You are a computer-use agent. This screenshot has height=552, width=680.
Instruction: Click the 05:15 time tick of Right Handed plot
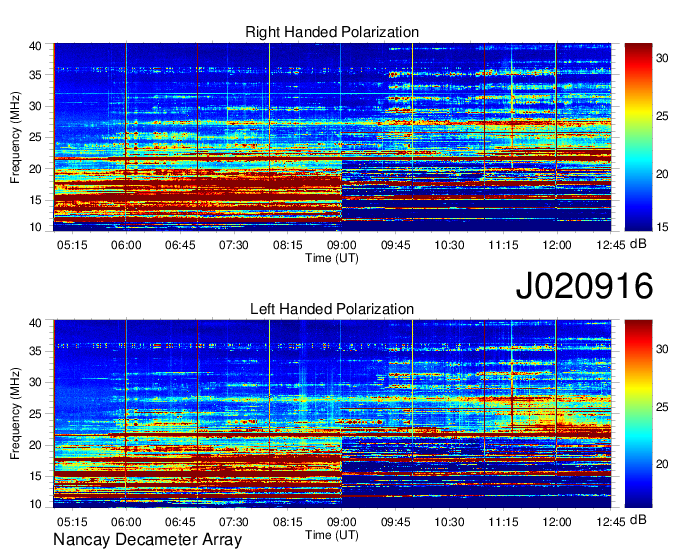click(x=72, y=245)
